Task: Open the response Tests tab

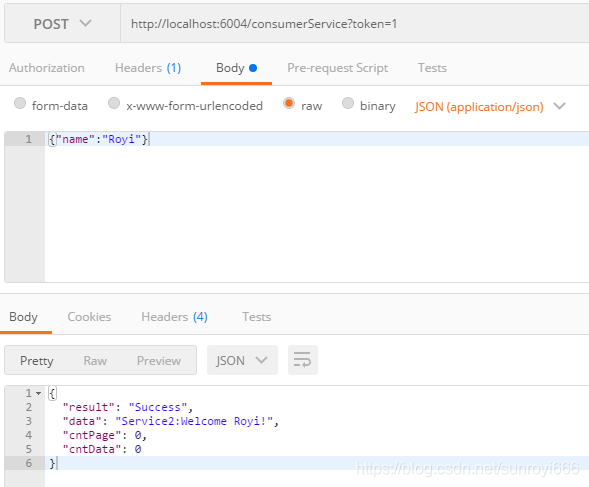Action: [257, 317]
